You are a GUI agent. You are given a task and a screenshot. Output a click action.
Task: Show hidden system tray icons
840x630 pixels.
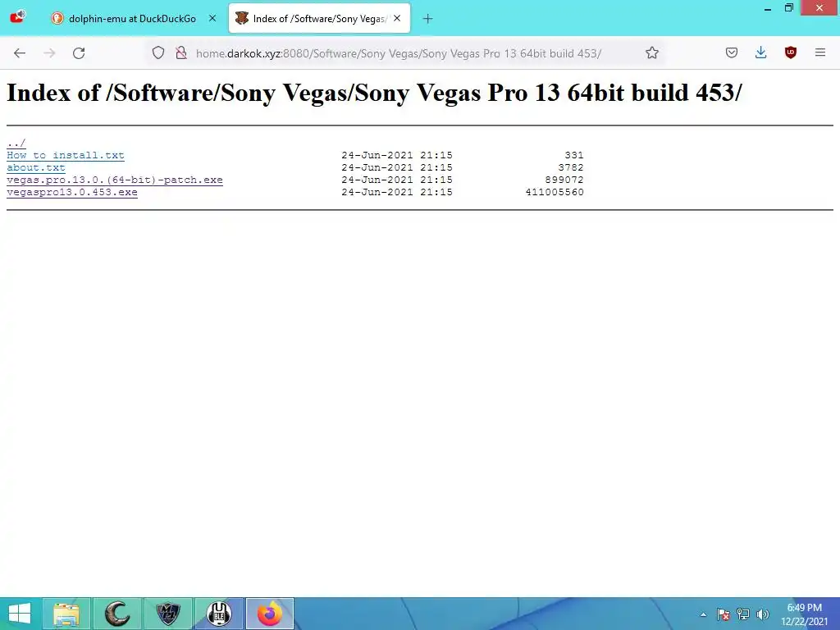point(703,614)
